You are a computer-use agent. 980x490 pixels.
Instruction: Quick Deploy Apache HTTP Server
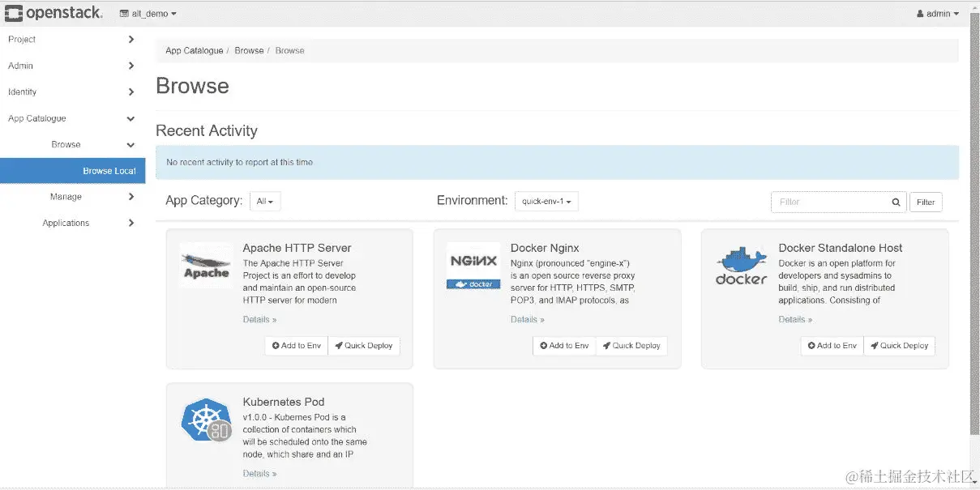364,346
